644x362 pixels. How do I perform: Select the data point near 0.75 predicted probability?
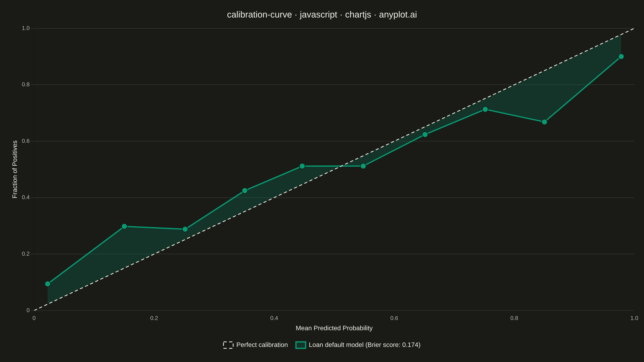[485, 109]
